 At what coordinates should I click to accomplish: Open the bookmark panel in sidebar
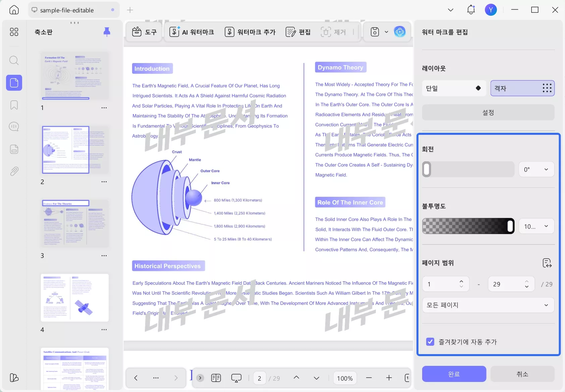[14, 105]
